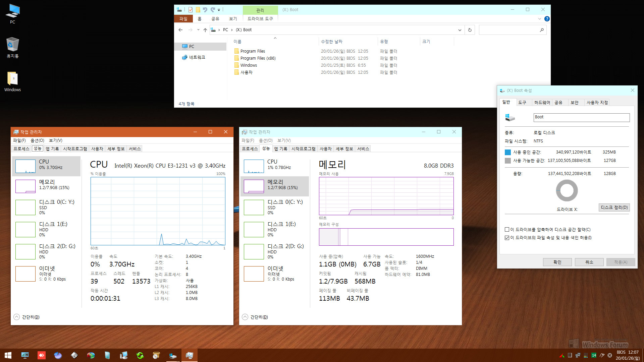Expand the Explorer ribbon chevron
The width and height of the screenshot is (644, 362).
[539, 19]
